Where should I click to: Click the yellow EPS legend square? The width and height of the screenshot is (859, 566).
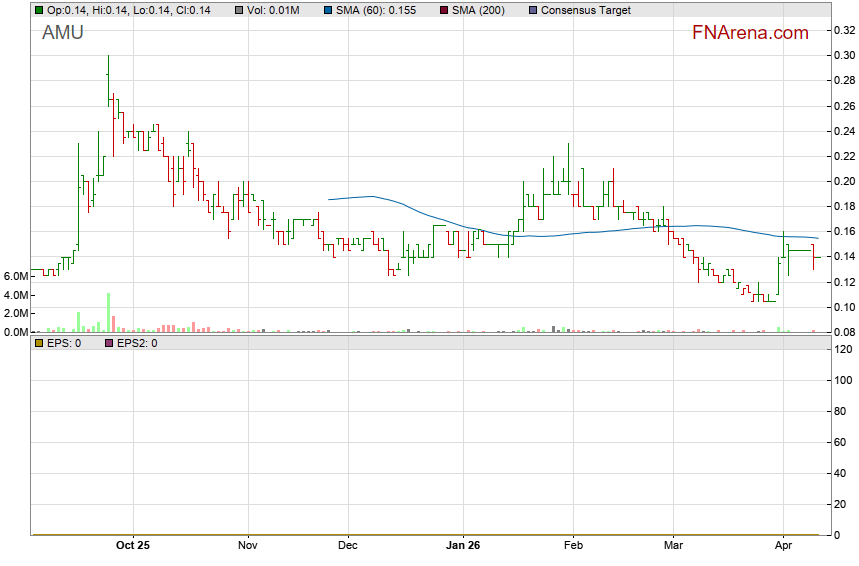coord(39,343)
